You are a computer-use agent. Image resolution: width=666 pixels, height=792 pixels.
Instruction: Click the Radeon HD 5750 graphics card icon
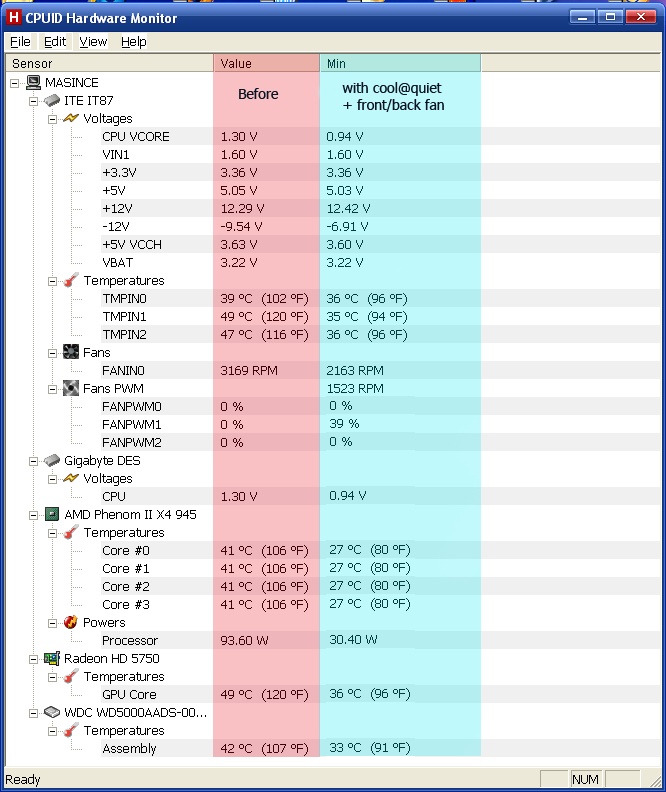point(52,658)
